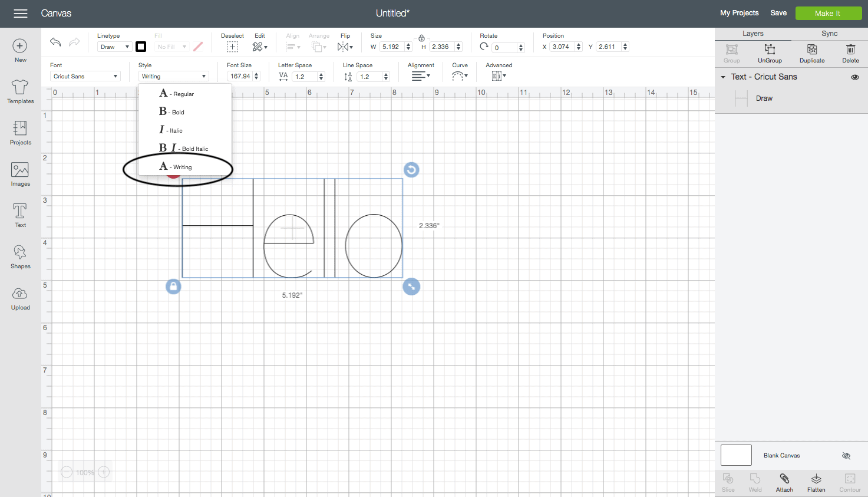This screenshot has width=868, height=497.
Task: Open the Upload panel
Action: click(20, 298)
